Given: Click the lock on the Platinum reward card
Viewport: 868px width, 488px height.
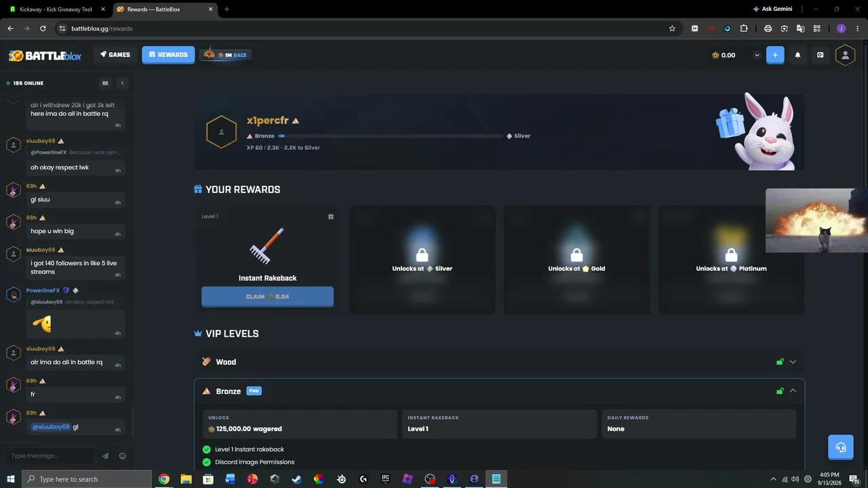Looking at the screenshot, I should (x=731, y=255).
